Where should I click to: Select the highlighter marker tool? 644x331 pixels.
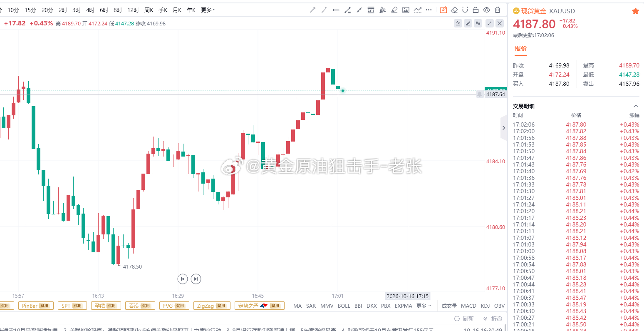394,10
